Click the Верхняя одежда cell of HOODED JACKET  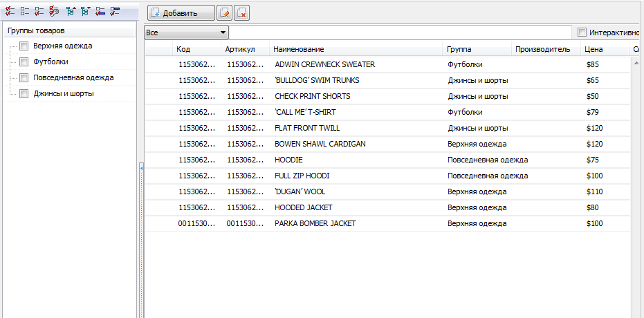click(477, 208)
